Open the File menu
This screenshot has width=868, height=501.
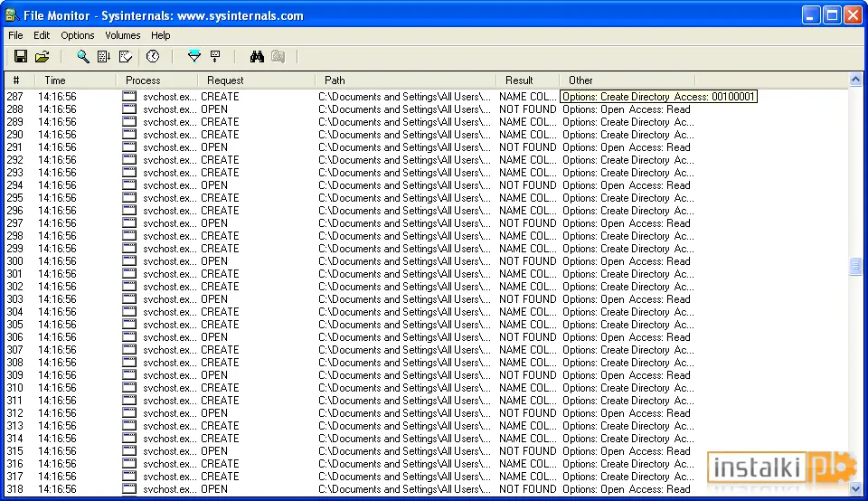click(15, 35)
